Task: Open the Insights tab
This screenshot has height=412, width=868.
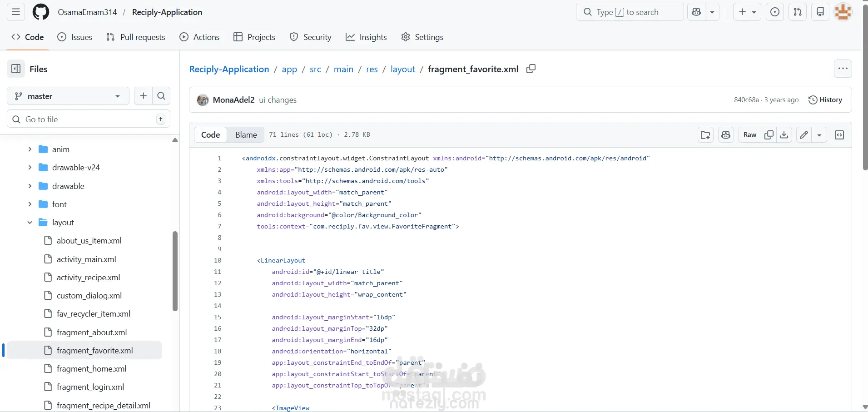Action: point(366,37)
